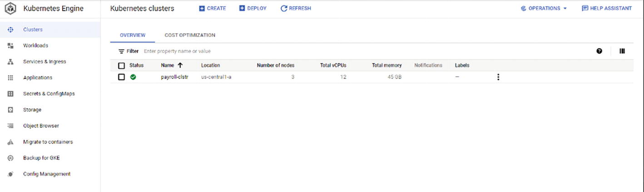Viewport: 644px width, 192px height.
Task: Open Secrets & ConfigMaps in sidebar
Action: point(50,94)
